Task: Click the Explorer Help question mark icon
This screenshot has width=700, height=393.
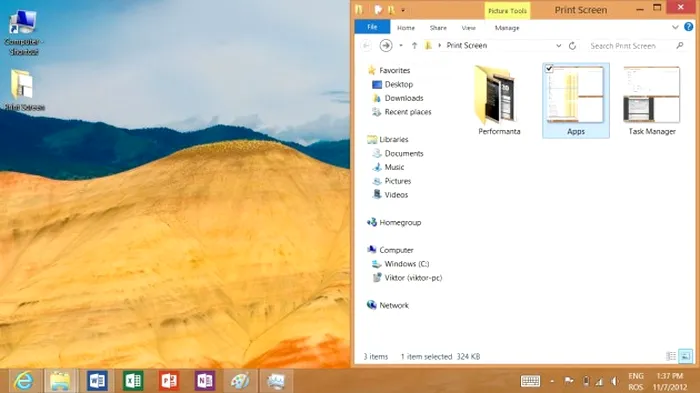Action: [x=688, y=27]
